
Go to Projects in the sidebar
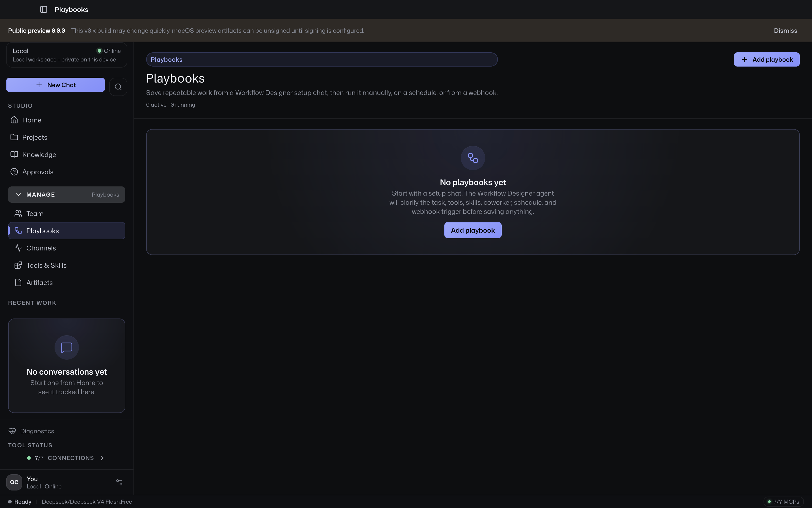pos(66,137)
